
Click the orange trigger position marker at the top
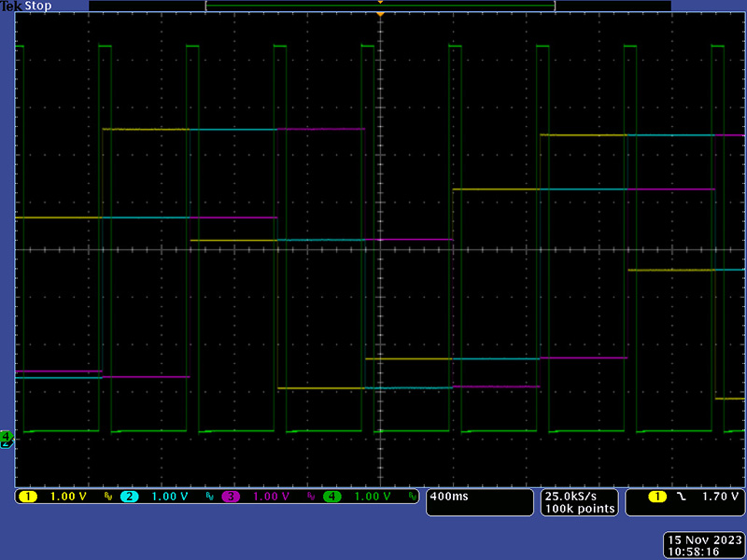pyautogui.click(x=380, y=14)
